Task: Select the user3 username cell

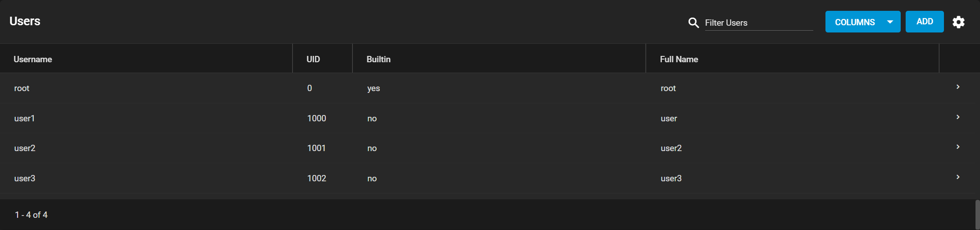Action: [x=25, y=178]
